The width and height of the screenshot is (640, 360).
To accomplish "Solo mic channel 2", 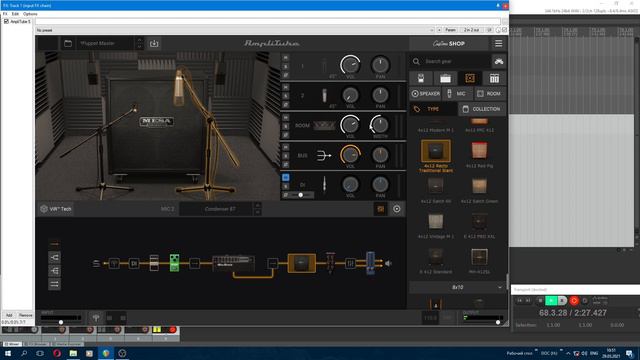I will pyautogui.click(x=286, y=96).
